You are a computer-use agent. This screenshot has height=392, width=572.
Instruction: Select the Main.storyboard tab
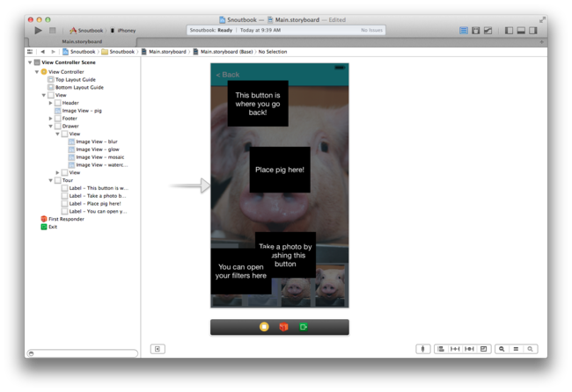coord(81,41)
